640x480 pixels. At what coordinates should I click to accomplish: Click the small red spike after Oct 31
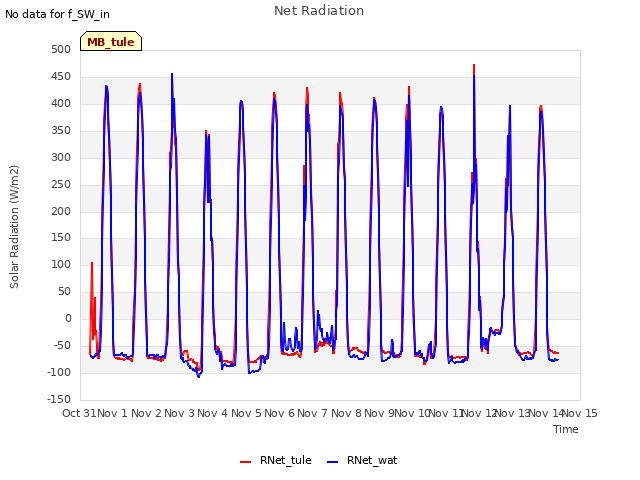tap(92, 263)
